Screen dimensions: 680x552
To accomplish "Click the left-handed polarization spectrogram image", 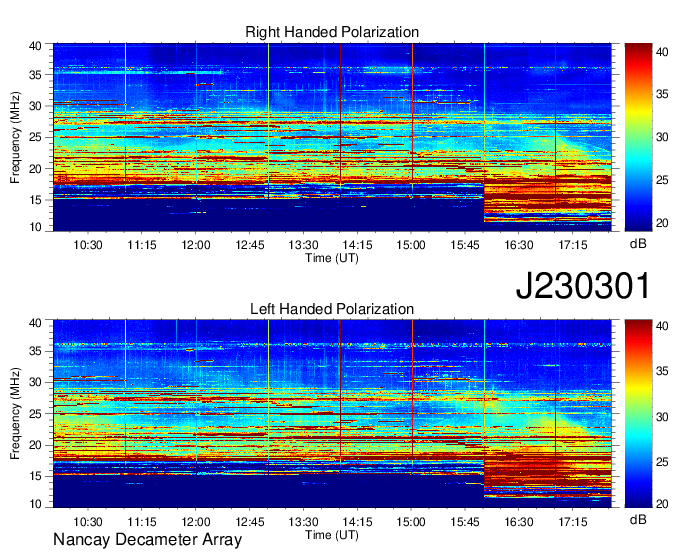I will [x=332, y=414].
